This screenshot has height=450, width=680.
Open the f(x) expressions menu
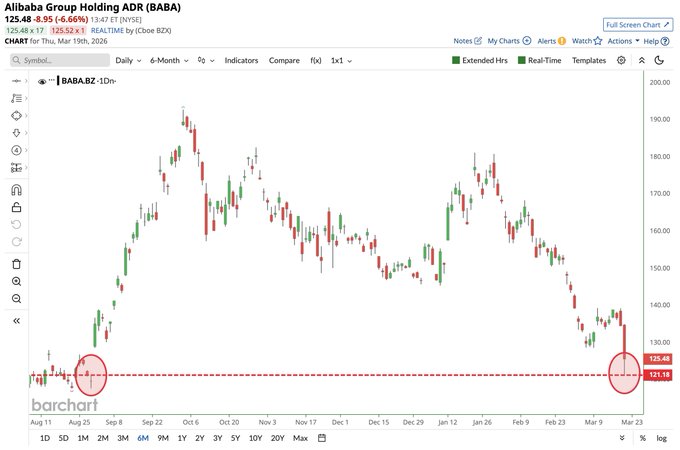click(x=316, y=60)
